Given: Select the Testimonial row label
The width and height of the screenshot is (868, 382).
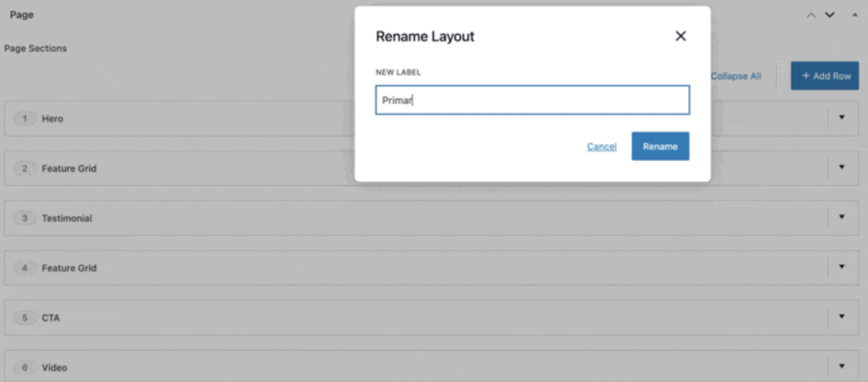Looking at the screenshot, I should point(67,219).
